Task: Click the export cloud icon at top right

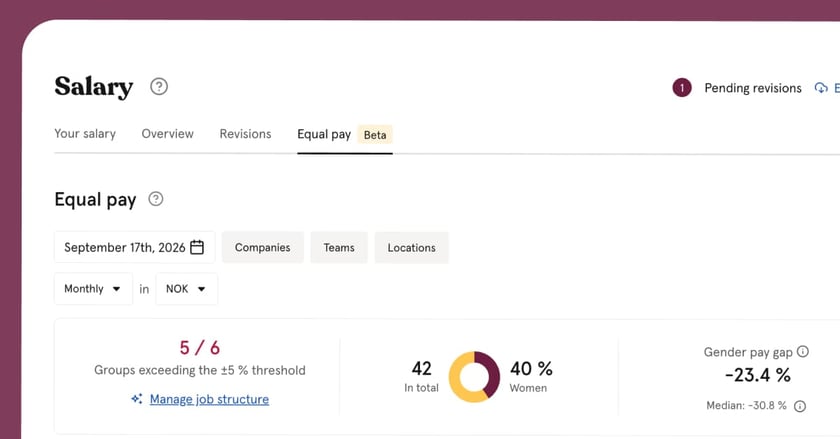Action: point(821,87)
